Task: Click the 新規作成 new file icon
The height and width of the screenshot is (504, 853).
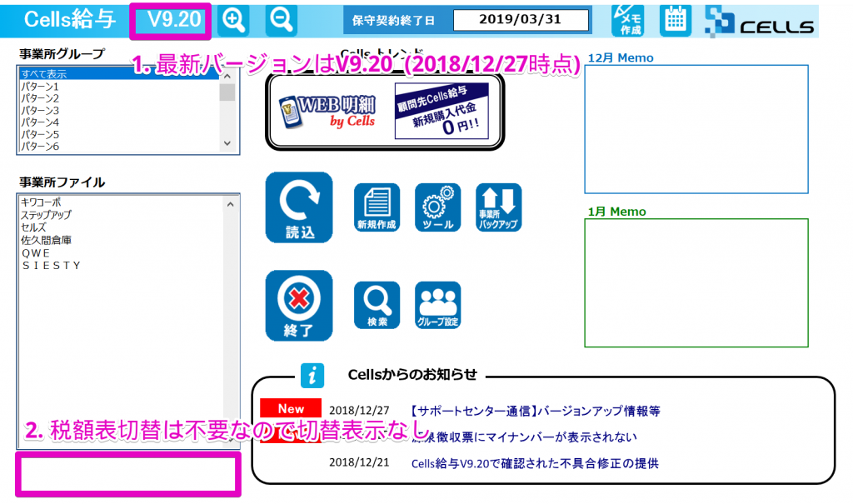Action: point(377,207)
